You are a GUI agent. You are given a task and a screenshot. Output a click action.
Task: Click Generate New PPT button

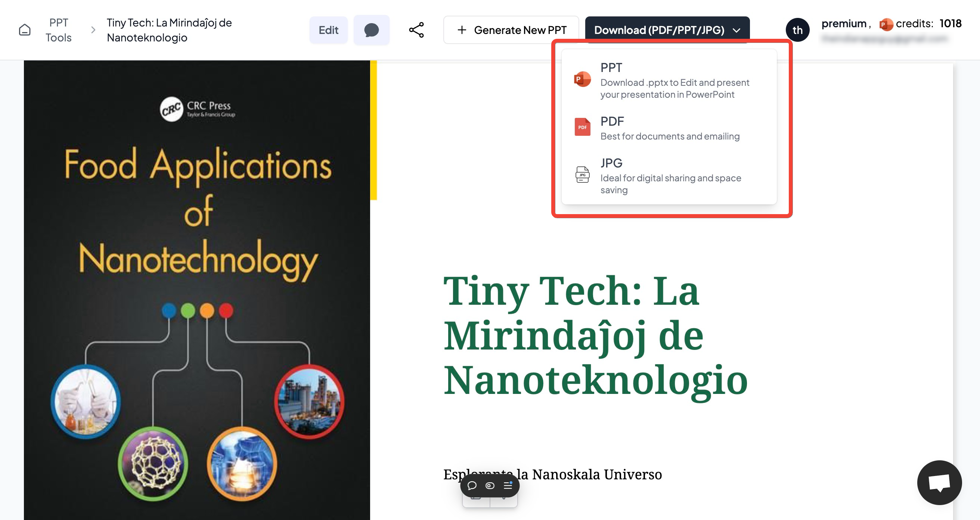pos(511,29)
